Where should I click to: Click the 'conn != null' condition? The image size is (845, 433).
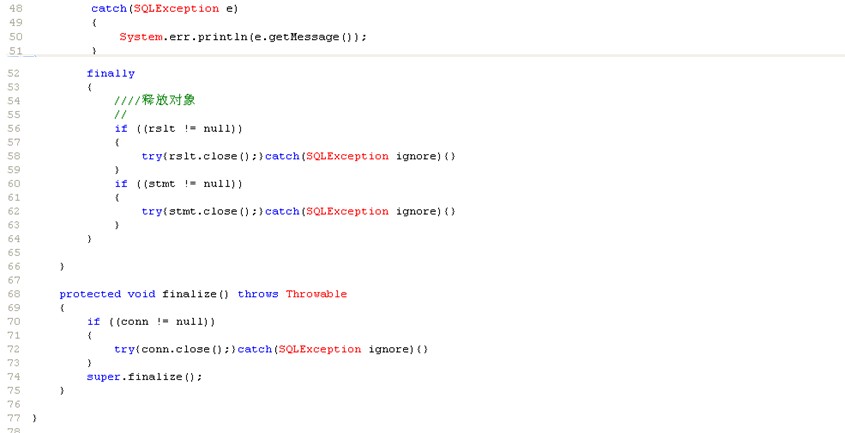(164, 322)
